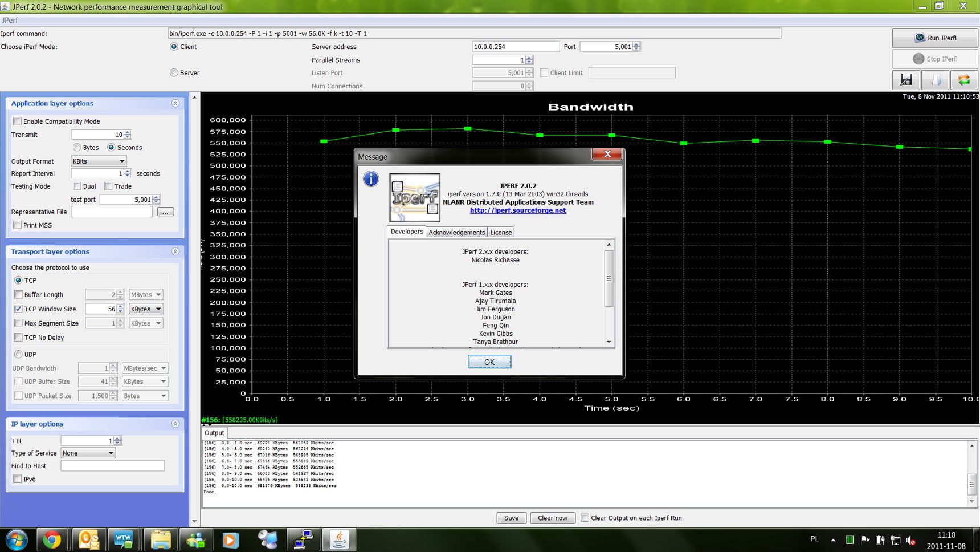This screenshot has width=980, height=552.
Task: Enable Compatibility Mode checkbox
Action: point(18,121)
